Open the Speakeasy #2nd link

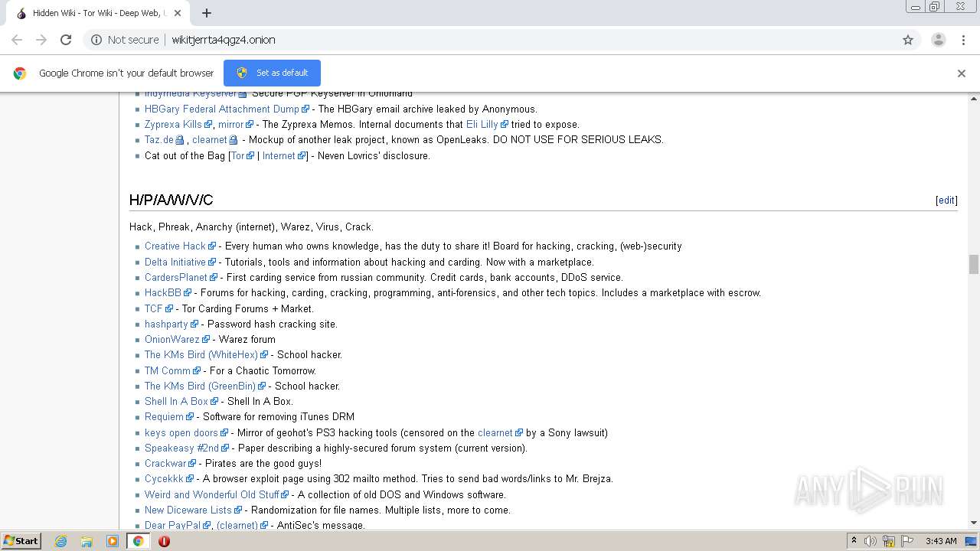182,448
